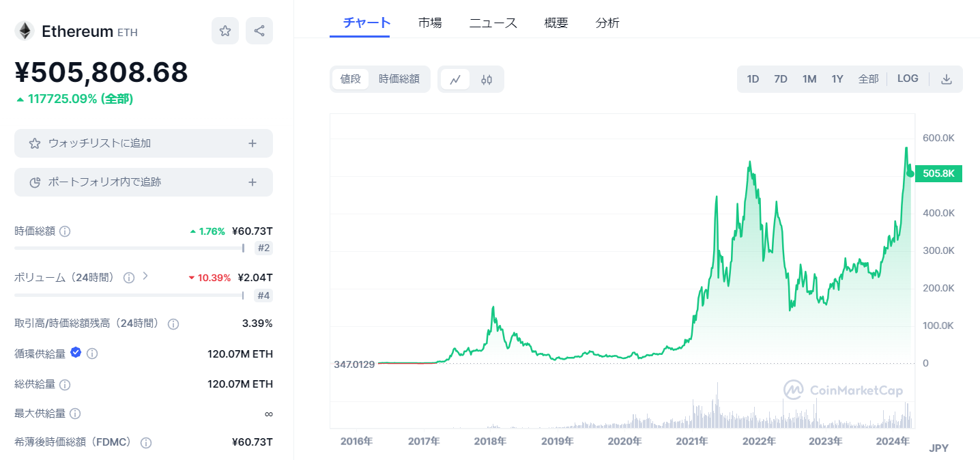Add Ethereum via ウォッチリストに追加 button
Screen dimensions: 980x460
click(x=143, y=143)
